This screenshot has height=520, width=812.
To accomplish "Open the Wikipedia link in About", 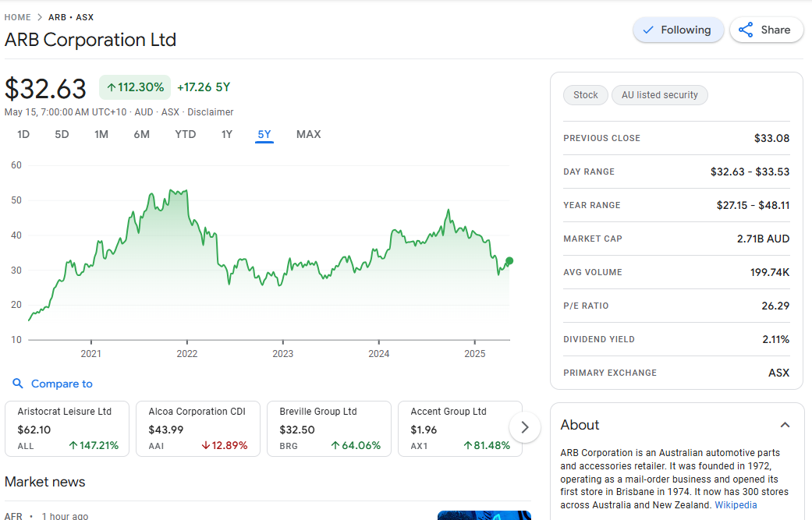I will [736, 505].
